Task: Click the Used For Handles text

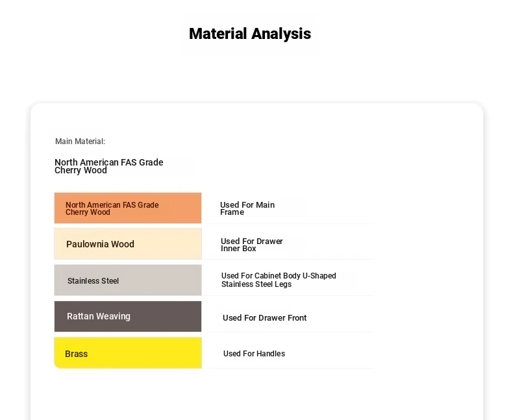Action: 254,354
